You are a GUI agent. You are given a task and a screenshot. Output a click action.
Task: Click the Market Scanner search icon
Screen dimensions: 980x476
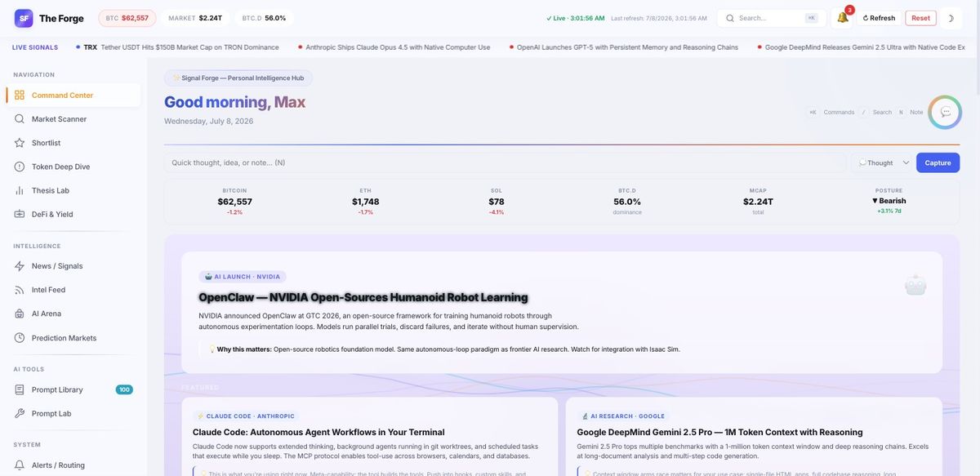click(20, 119)
